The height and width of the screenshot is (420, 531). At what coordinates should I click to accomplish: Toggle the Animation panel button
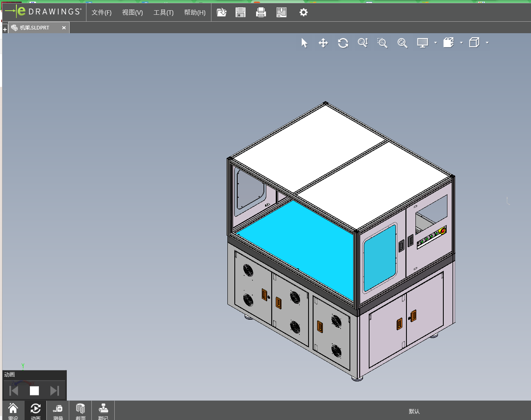pos(36,411)
